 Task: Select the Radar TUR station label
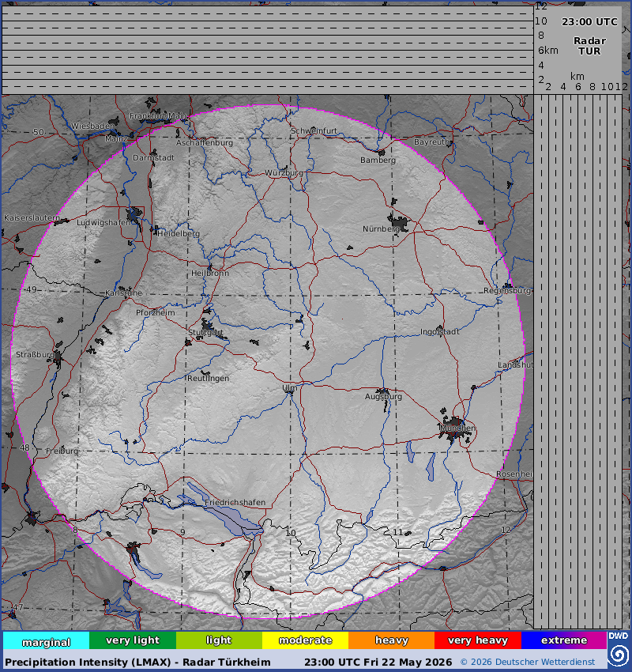click(x=589, y=46)
